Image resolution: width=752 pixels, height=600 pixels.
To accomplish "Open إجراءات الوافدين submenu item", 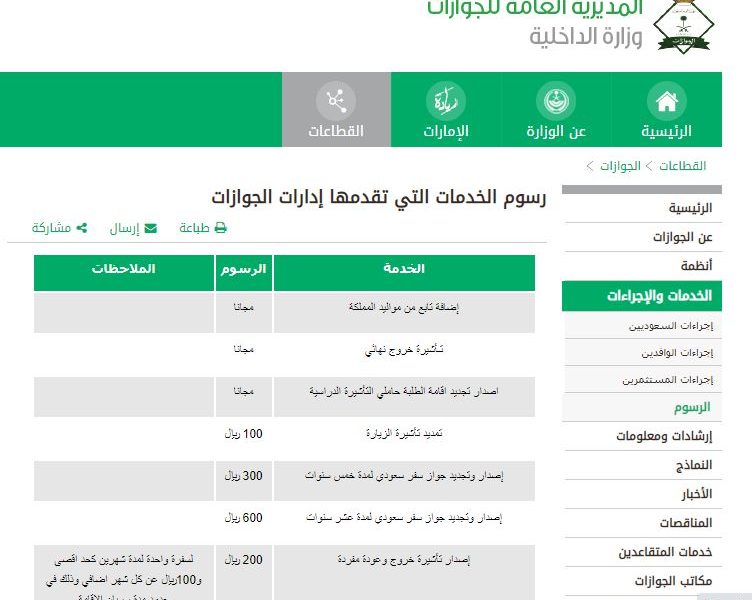I will (x=643, y=353).
